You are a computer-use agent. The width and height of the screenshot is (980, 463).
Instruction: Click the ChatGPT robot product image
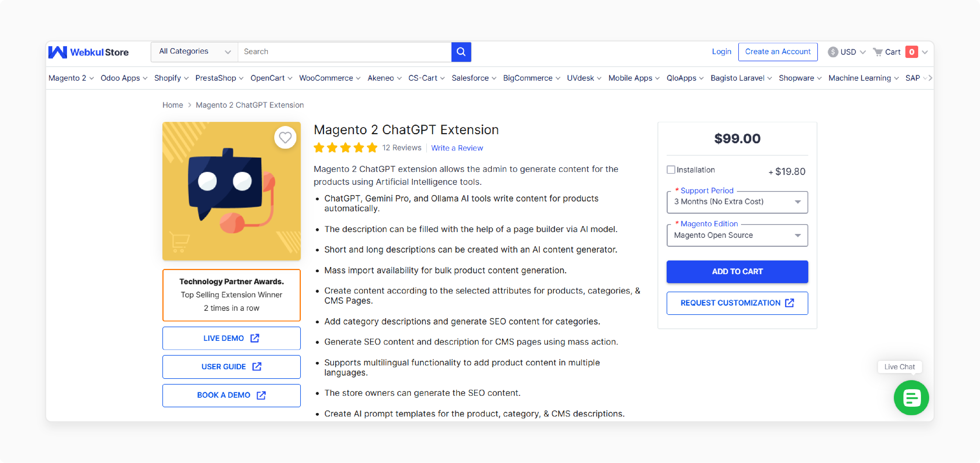tap(231, 191)
